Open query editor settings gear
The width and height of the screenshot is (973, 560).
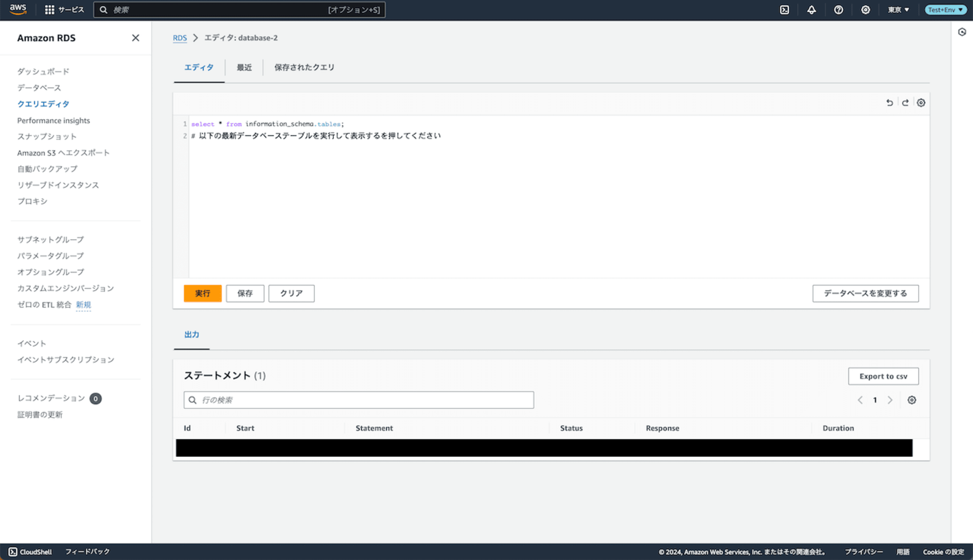point(921,103)
